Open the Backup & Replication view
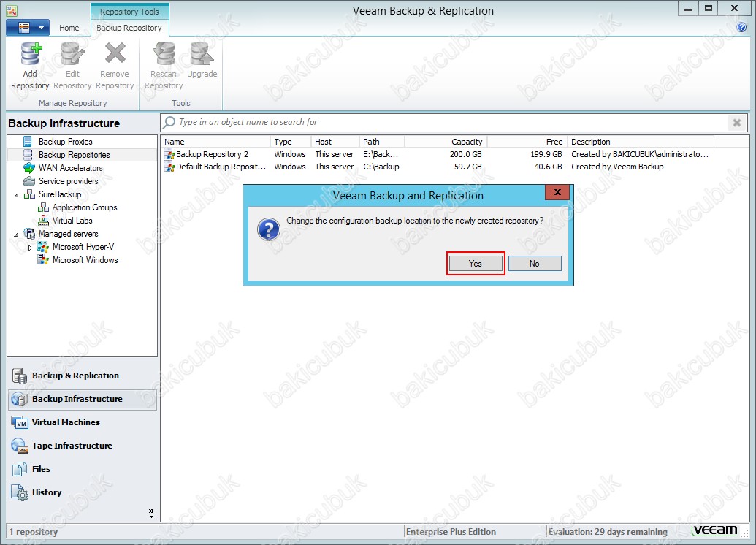 (82, 376)
